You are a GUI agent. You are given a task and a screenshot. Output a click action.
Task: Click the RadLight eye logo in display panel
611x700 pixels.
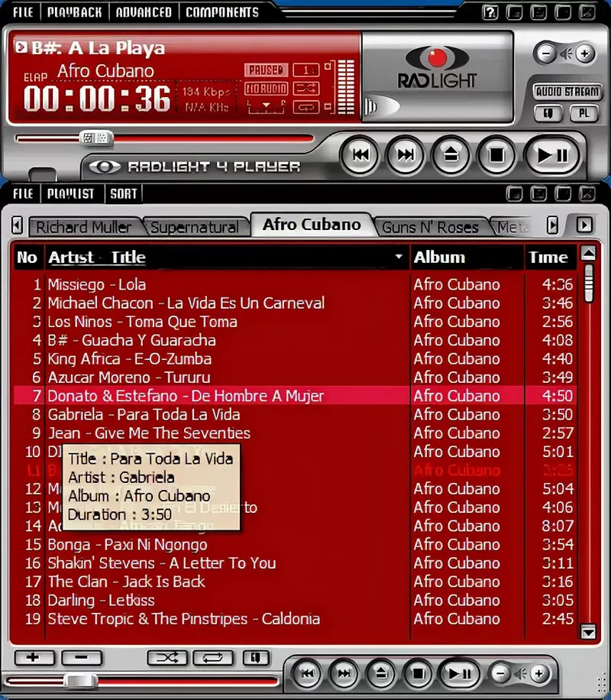tap(437, 57)
